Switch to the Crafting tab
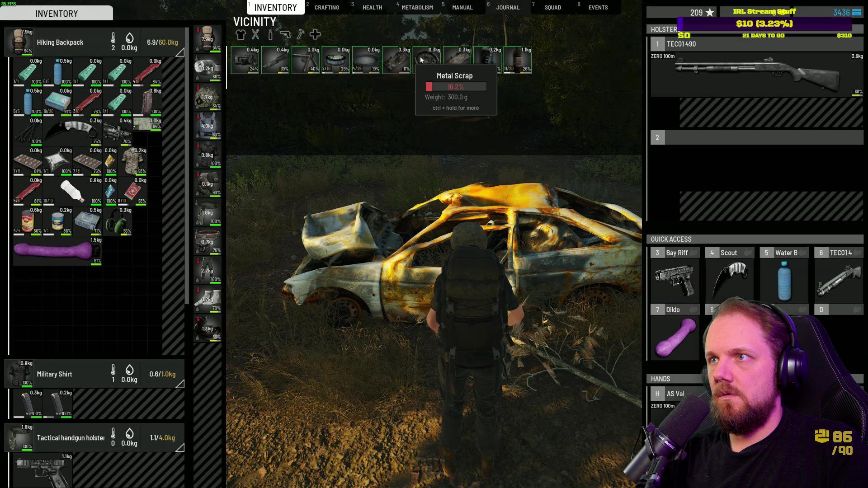 327,8
